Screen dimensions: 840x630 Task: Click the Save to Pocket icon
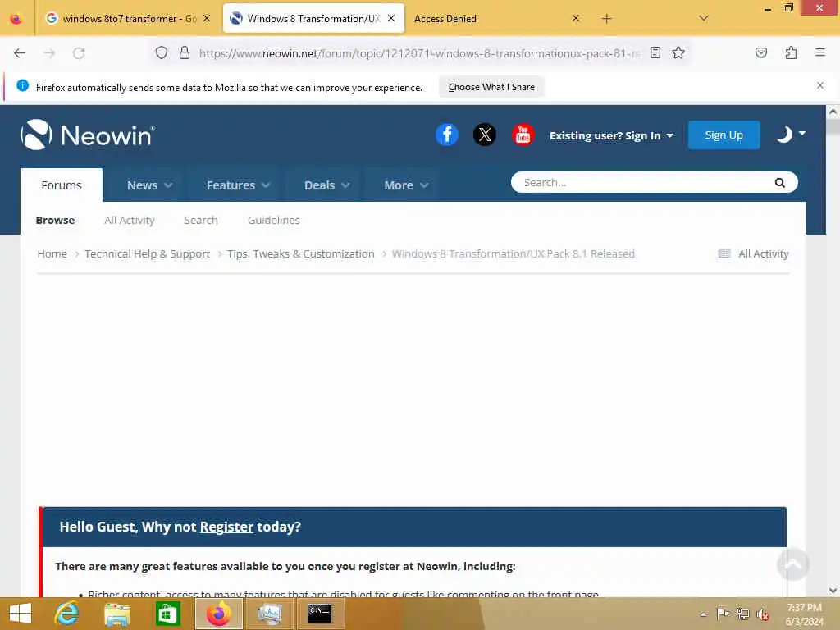point(761,52)
